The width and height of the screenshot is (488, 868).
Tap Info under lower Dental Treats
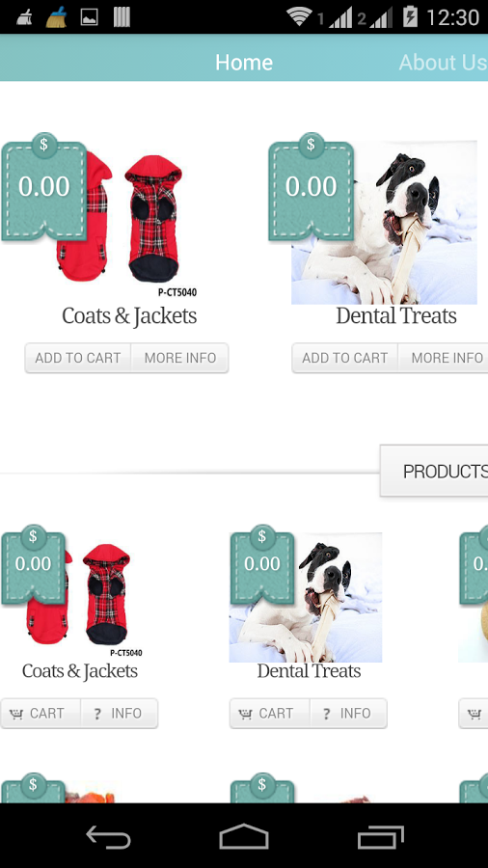click(348, 713)
